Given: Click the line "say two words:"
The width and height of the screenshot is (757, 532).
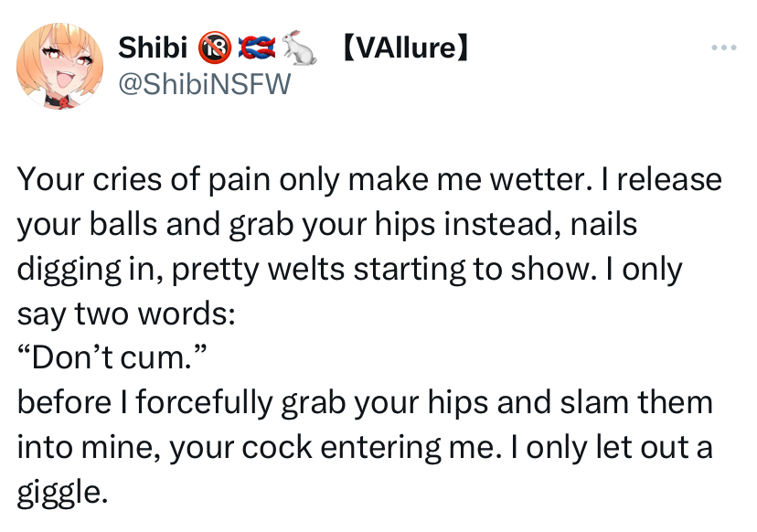Looking at the screenshot, I should tap(127, 314).
